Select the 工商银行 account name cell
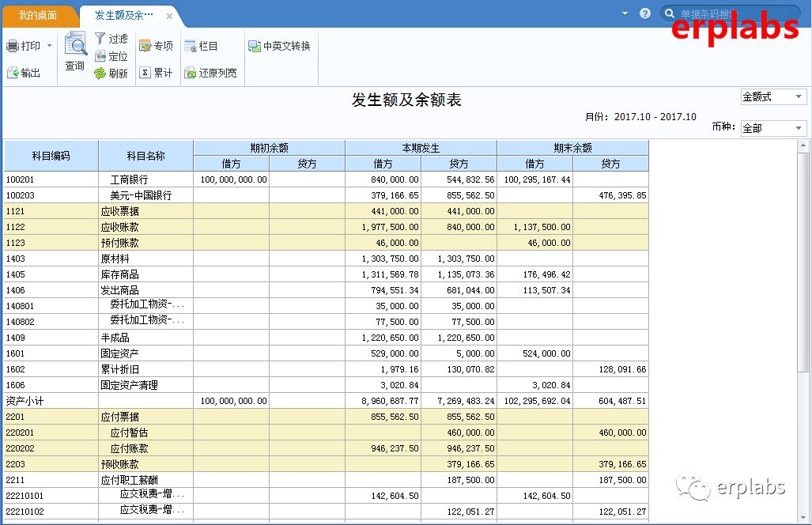The width and height of the screenshot is (812, 525). click(146, 179)
